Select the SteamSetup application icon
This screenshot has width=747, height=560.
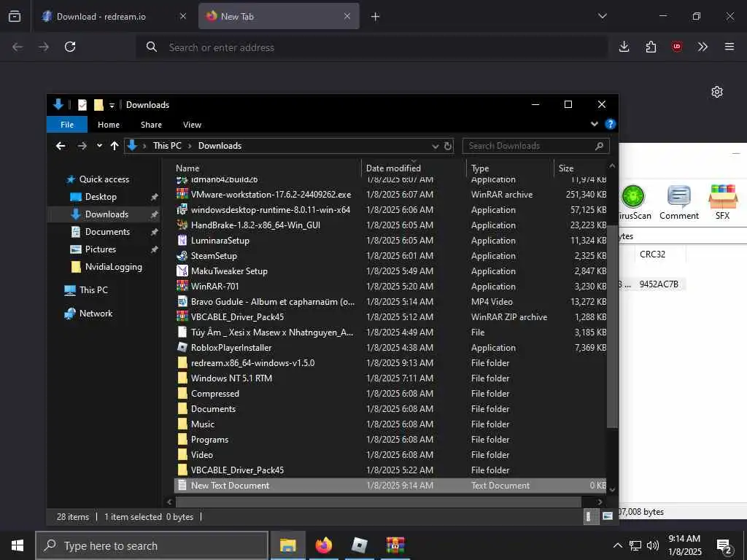coord(182,256)
